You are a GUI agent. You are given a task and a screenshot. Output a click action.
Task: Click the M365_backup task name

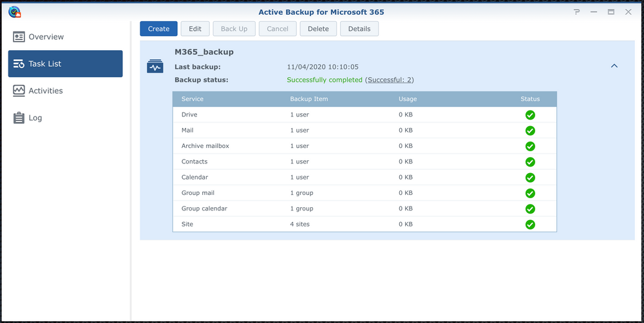pos(204,52)
